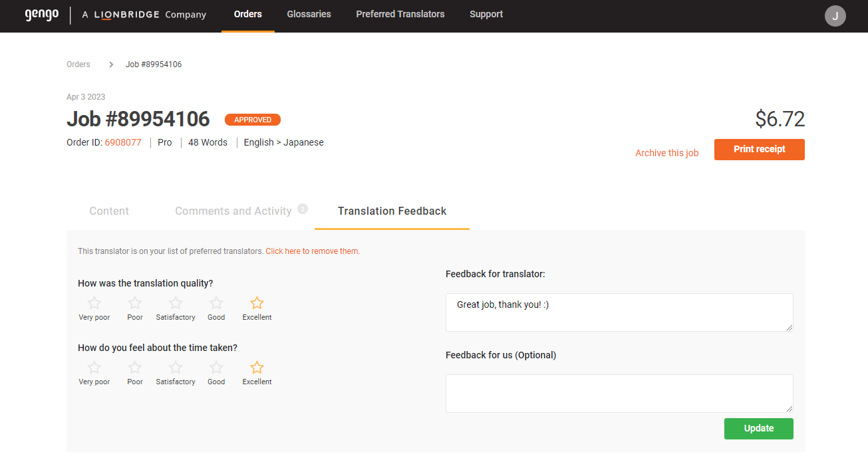The width and height of the screenshot is (868, 472).
Task: Rate time taken Good star
Action: point(216,368)
